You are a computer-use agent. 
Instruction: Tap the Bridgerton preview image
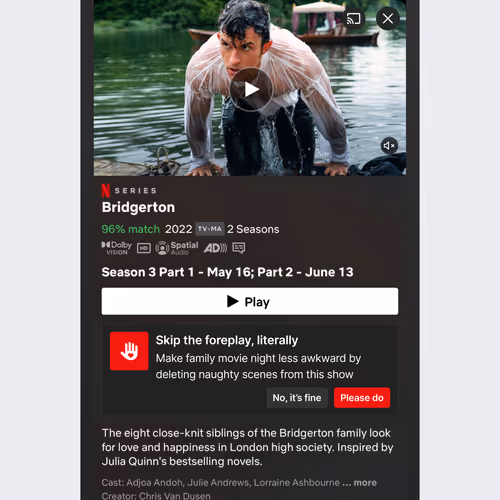coord(250,88)
